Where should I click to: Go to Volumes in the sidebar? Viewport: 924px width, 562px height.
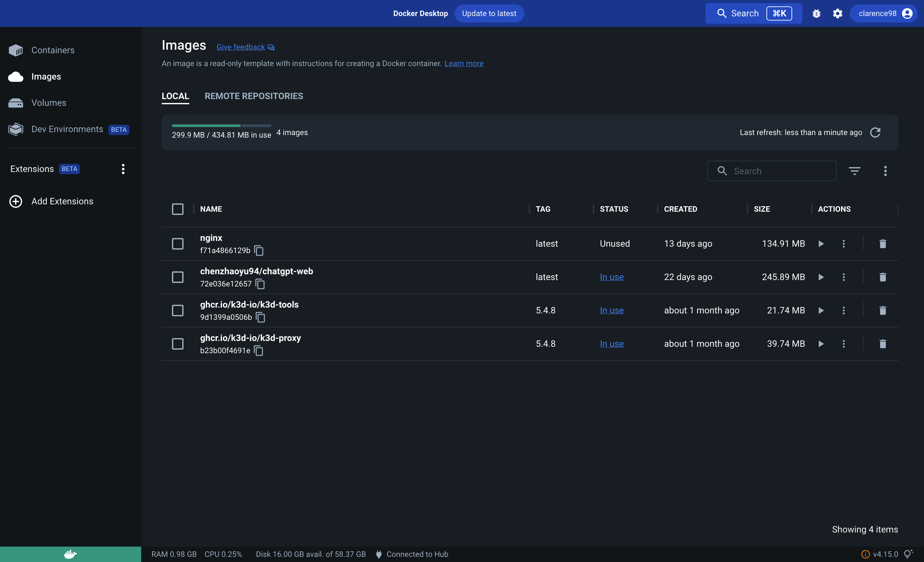pyautogui.click(x=49, y=103)
